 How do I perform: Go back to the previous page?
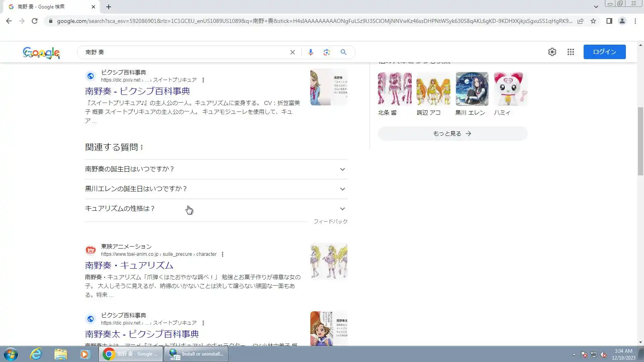click(x=9, y=21)
